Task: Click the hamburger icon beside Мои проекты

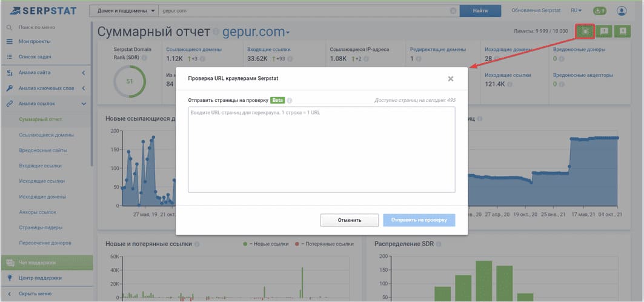Action: point(10,41)
